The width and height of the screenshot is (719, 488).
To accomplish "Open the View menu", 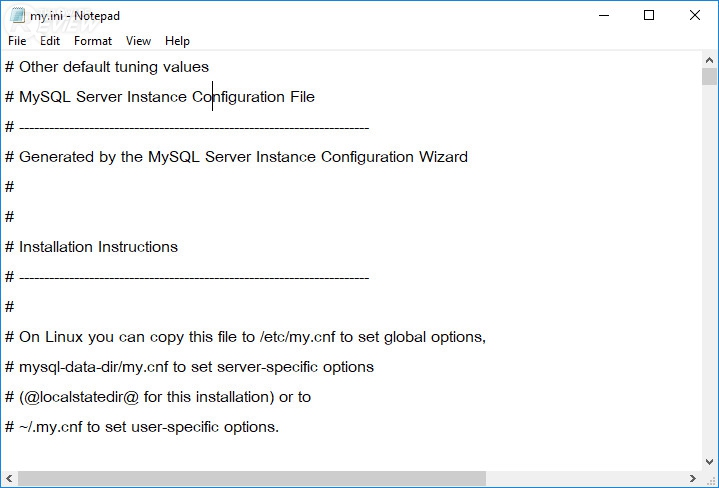I will (x=139, y=41).
